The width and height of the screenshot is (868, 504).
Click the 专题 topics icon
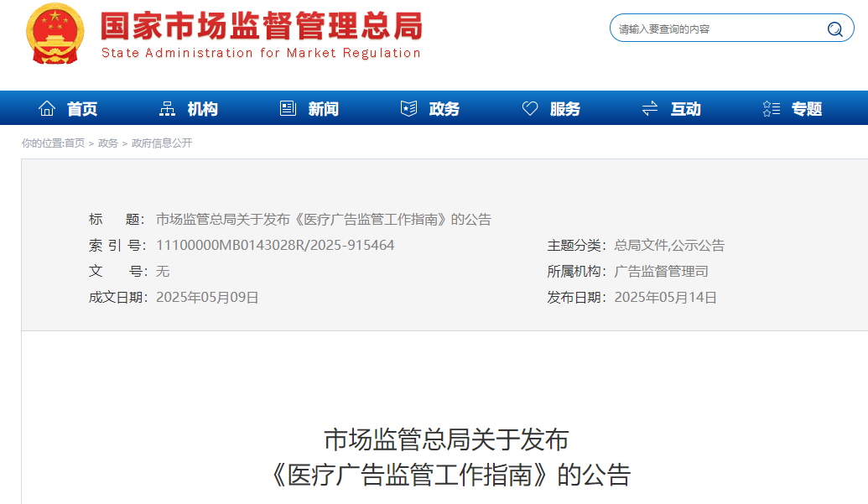(770, 107)
